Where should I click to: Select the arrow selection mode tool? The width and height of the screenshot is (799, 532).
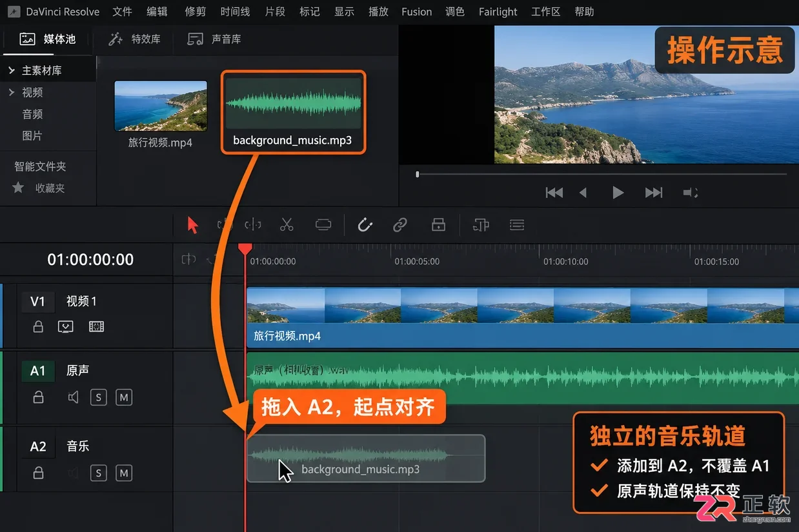click(192, 225)
